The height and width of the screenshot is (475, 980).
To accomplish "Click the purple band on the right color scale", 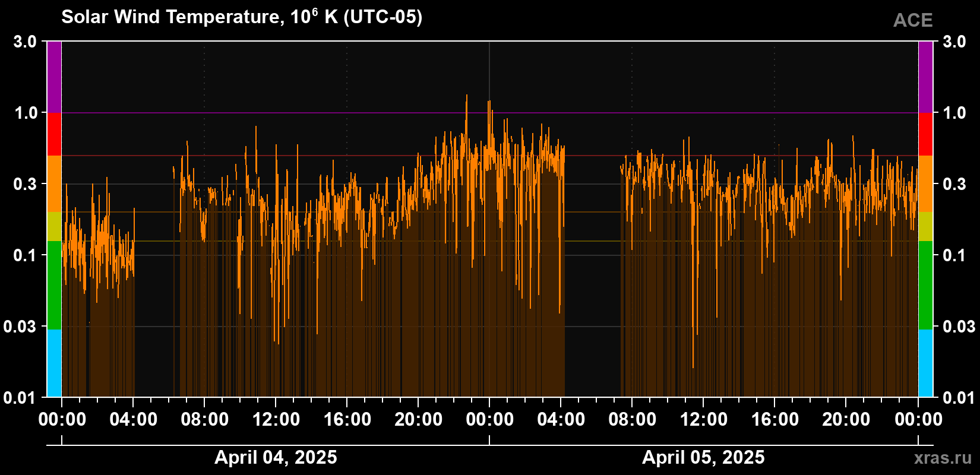I will [x=925, y=77].
